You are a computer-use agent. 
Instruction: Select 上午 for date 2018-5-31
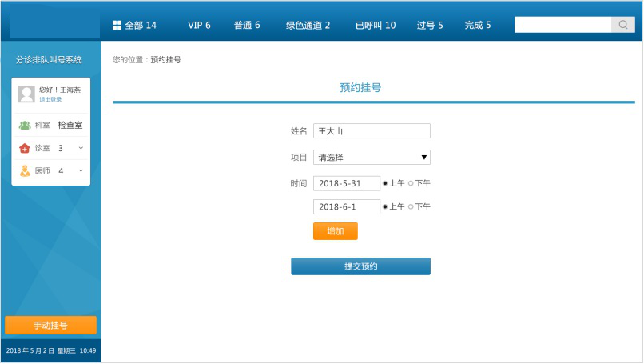(x=385, y=183)
